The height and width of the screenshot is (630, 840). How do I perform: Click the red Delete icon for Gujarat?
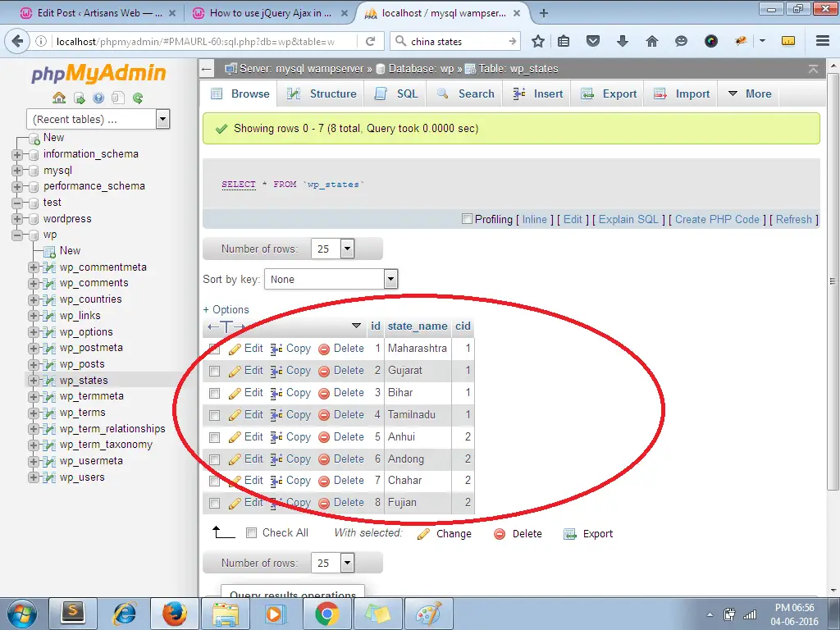324,371
